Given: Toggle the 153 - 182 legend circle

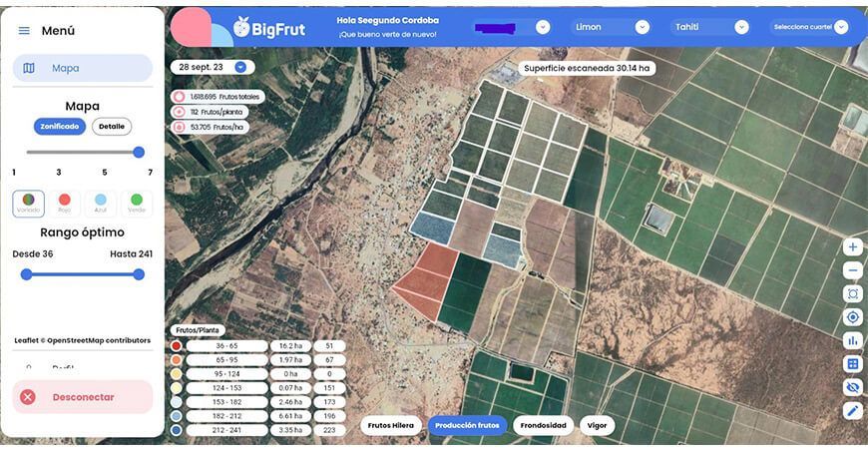Looking at the screenshot, I should (176, 402).
